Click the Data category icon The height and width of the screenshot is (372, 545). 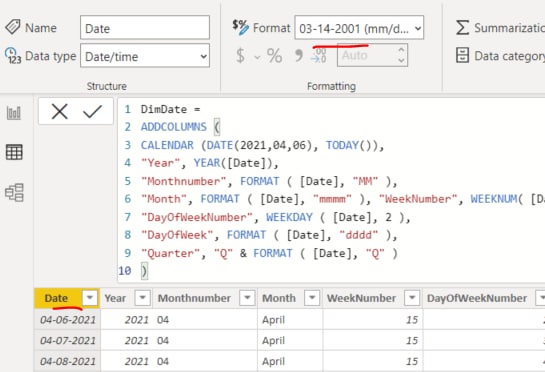click(x=462, y=56)
